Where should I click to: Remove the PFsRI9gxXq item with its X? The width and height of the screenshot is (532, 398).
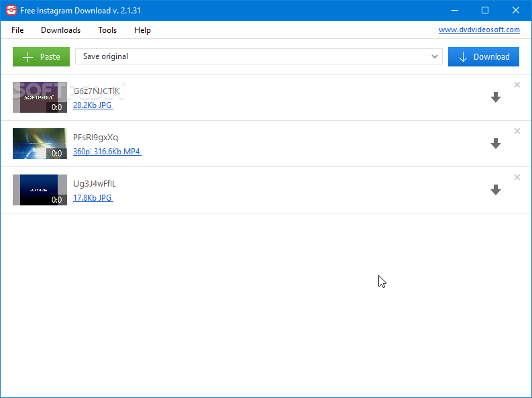517,131
